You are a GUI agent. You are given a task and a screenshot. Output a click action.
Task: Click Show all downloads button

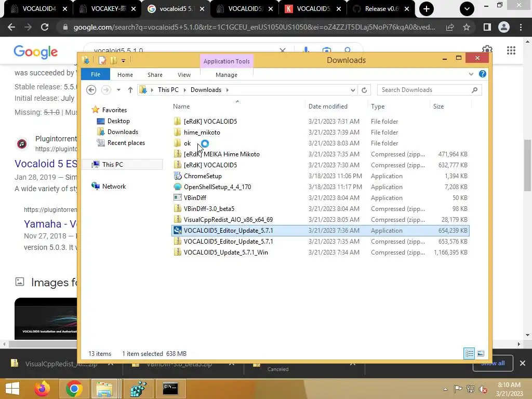pyautogui.click(x=493, y=363)
